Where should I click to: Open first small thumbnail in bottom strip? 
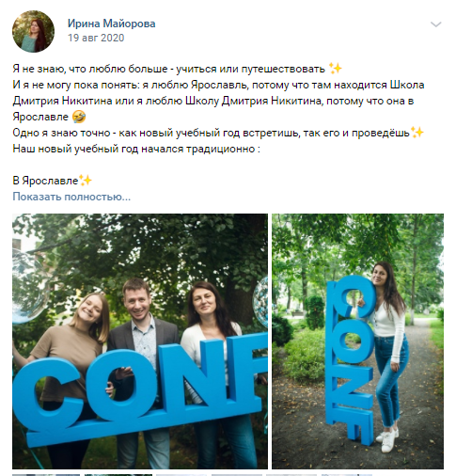click(x=46, y=475)
